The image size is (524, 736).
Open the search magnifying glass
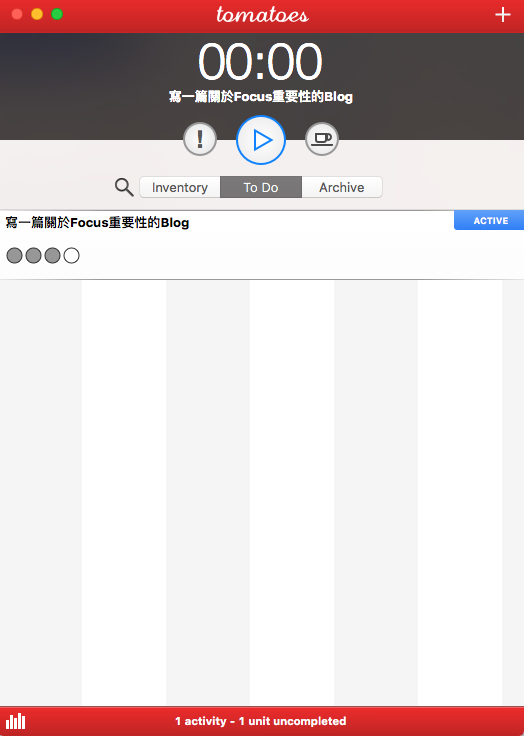click(x=124, y=187)
